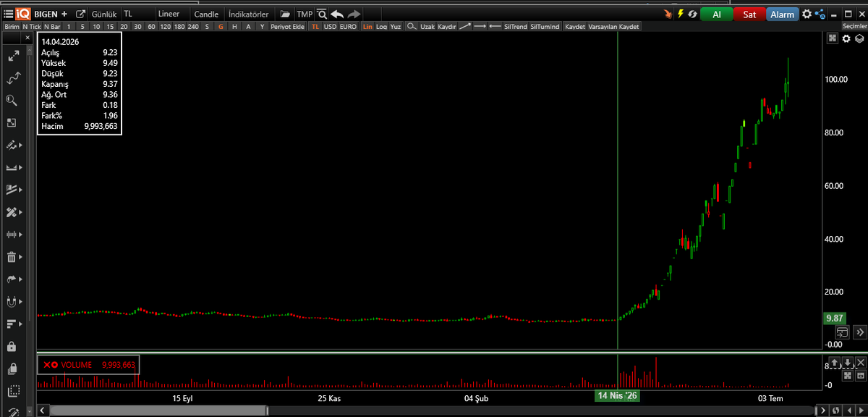This screenshot has height=417, width=868.
Task: Enable the Log logarithmic scale
Action: [381, 26]
